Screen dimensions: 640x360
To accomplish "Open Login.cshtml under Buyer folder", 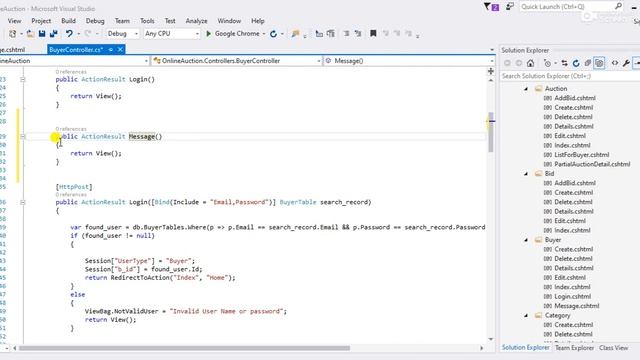I will click(572, 297).
